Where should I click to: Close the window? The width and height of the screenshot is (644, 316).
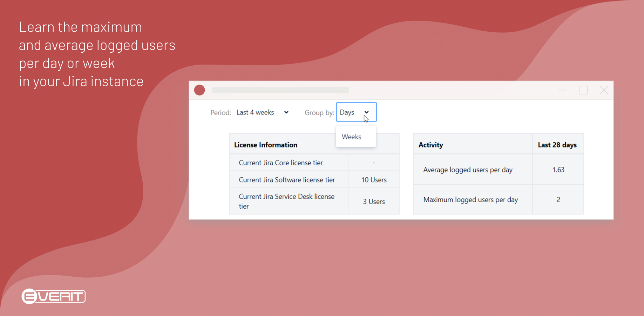click(604, 90)
